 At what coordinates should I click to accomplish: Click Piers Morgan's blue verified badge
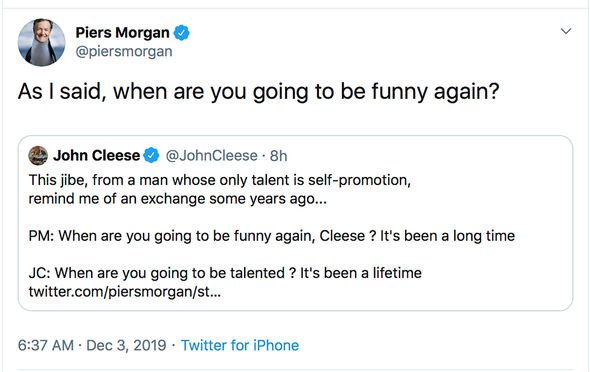181,33
